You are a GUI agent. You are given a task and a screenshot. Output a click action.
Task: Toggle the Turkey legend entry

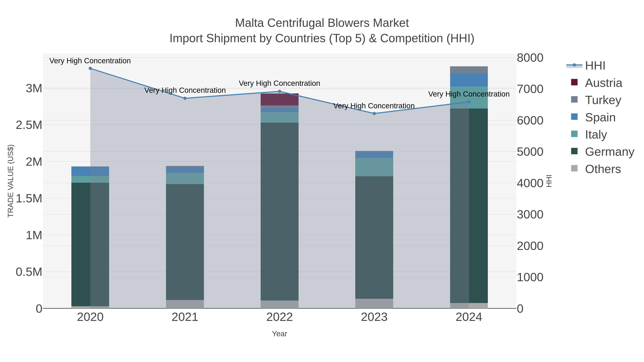[x=596, y=100]
